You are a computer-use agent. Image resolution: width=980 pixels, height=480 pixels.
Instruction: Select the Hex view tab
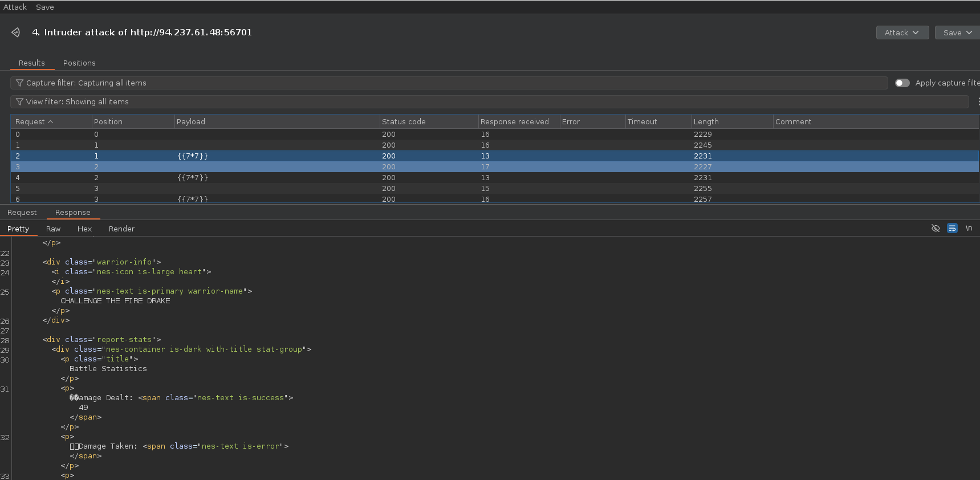click(85, 229)
